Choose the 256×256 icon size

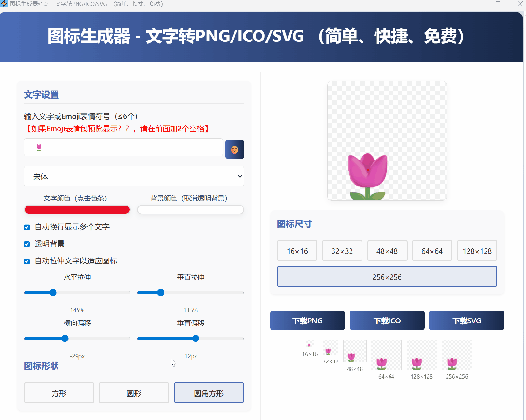point(387,277)
